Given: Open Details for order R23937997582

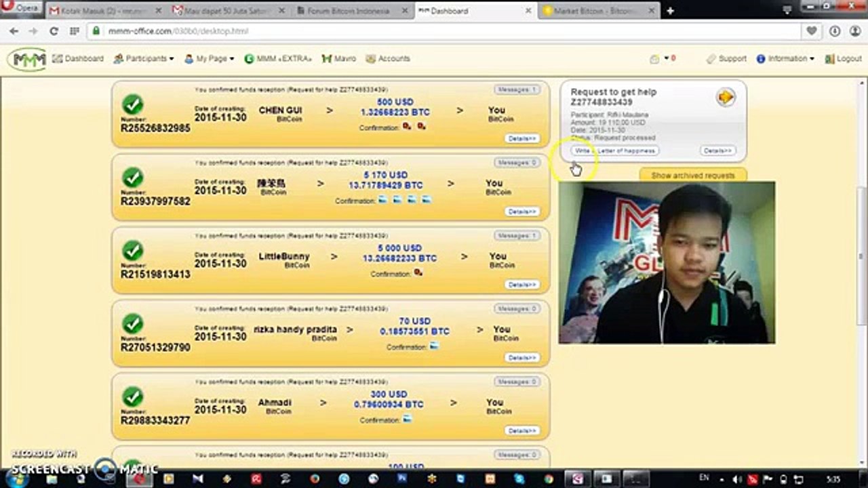Looking at the screenshot, I should click(x=522, y=211).
